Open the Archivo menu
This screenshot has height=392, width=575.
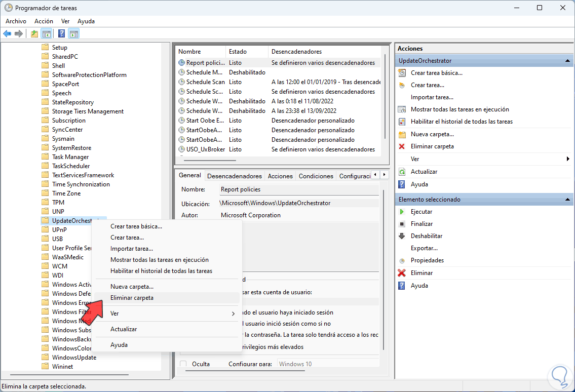[x=16, y=21]
